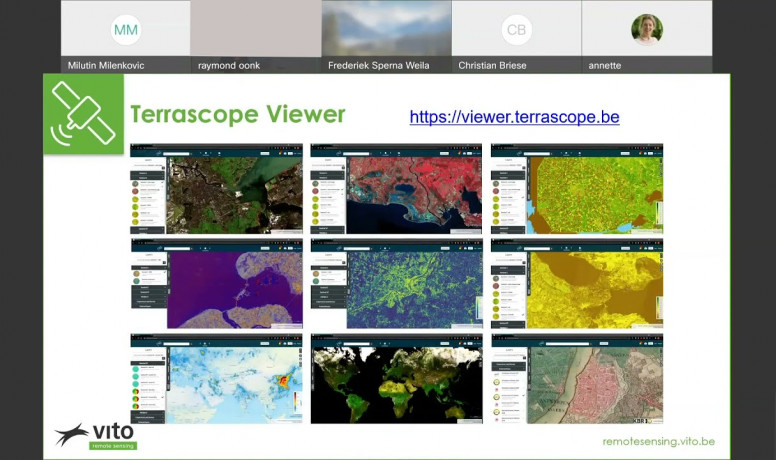Viewport: 776px width, 460px height.
Task: Open the red false-color coastal screenshot
Action: 396,189
